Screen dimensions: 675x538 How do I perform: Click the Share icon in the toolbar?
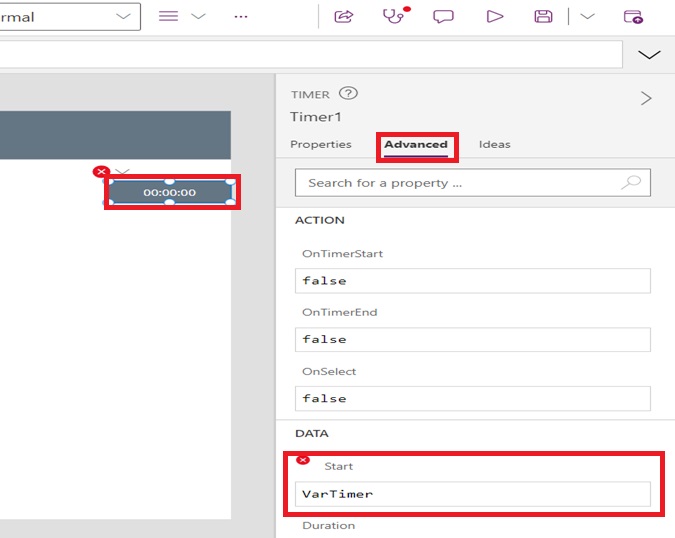[344, 16]
